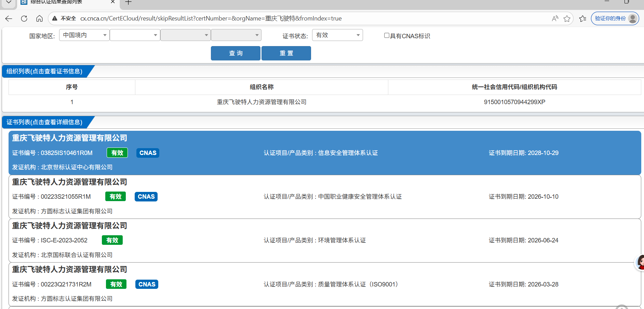This screenshot has height=309, width=644.
Task: Open the customer service avatar icon
Action: [640, 262]
